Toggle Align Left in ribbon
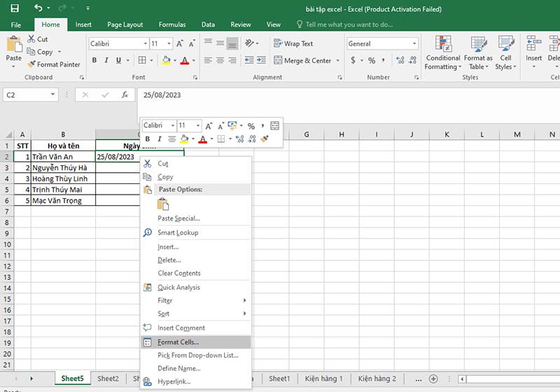 pos(208,60)
